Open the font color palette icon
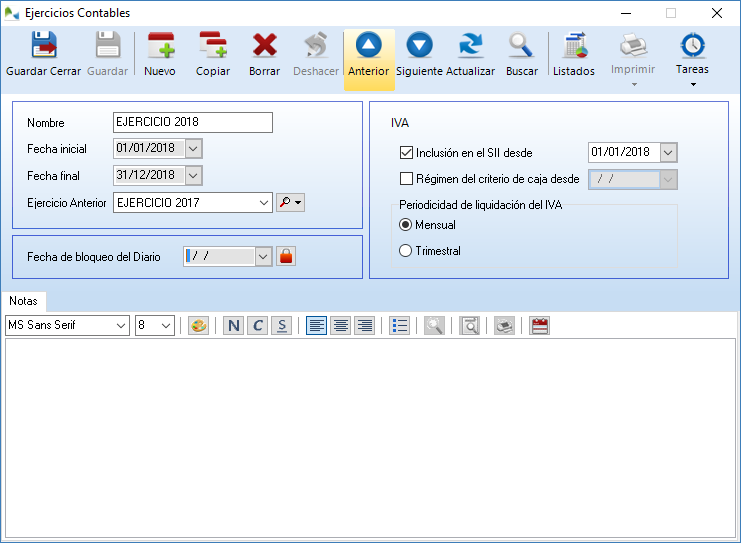Viewport: 741px width, 543px height. (198, 326)
